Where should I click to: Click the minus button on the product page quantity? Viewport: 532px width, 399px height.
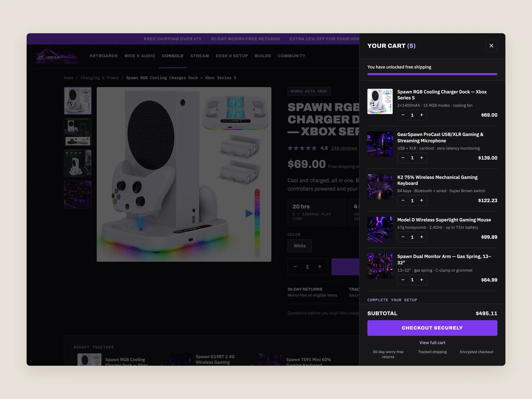click(x=295, y=267)
